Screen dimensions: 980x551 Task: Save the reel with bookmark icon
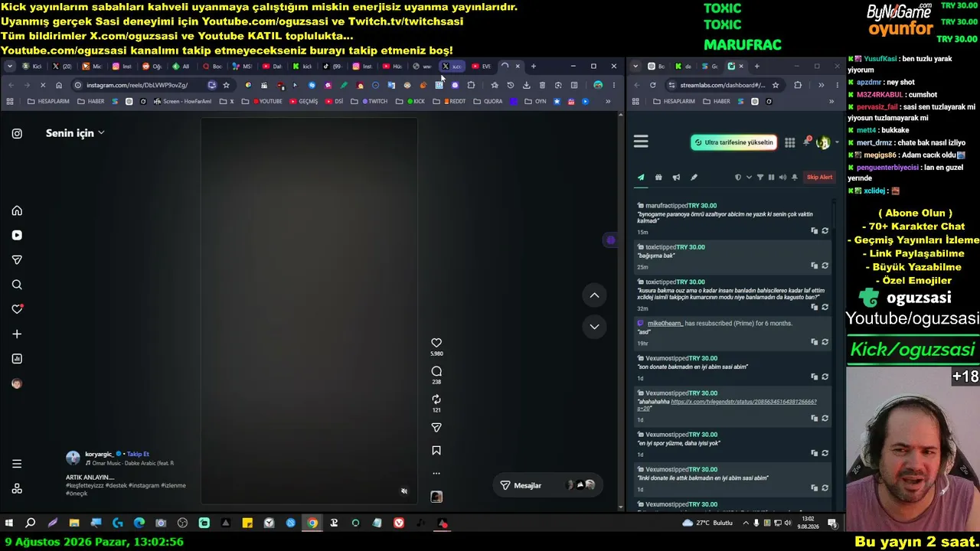pos(436,451)
